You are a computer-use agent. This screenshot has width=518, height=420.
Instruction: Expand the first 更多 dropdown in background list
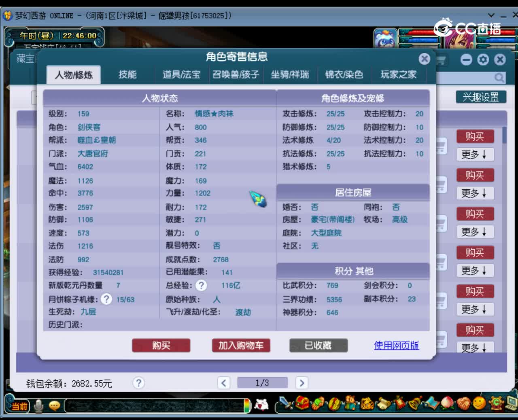click(475, 155)
